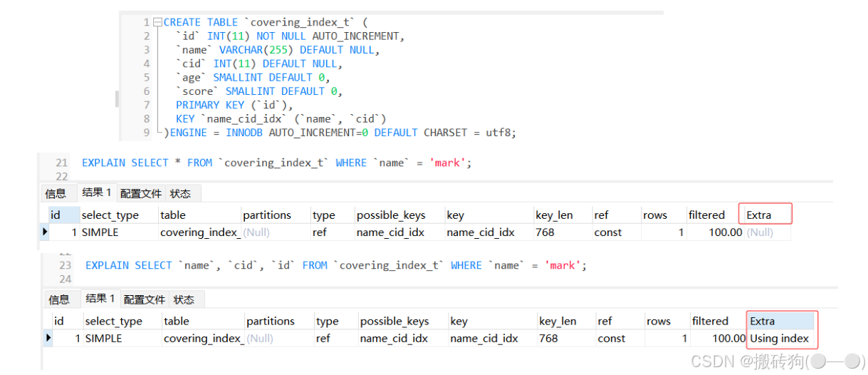The height and width of the screenshot is (375, 868).
Task: Select covering_index_ cell in the SELECT * result grid
Action: (x=199, y=232)
